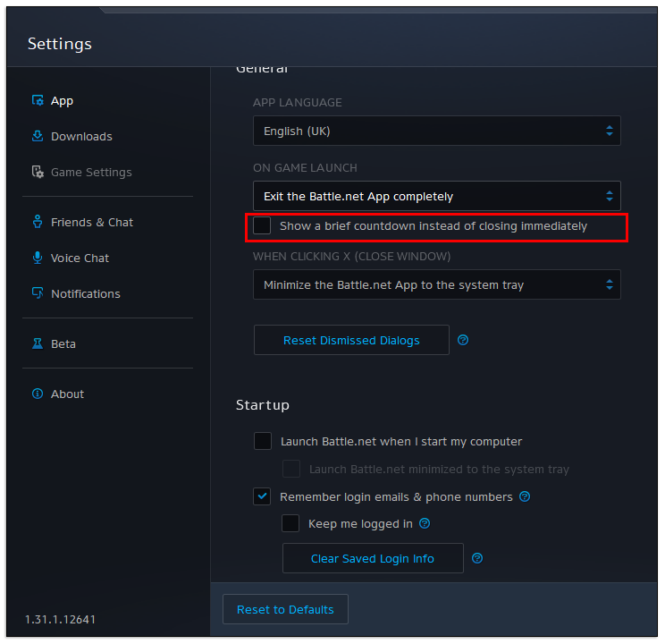Click the Downloads icon in sidebar
Image resolution: width=665 pixels, height=644 pixels.
[x=38, y=136]
